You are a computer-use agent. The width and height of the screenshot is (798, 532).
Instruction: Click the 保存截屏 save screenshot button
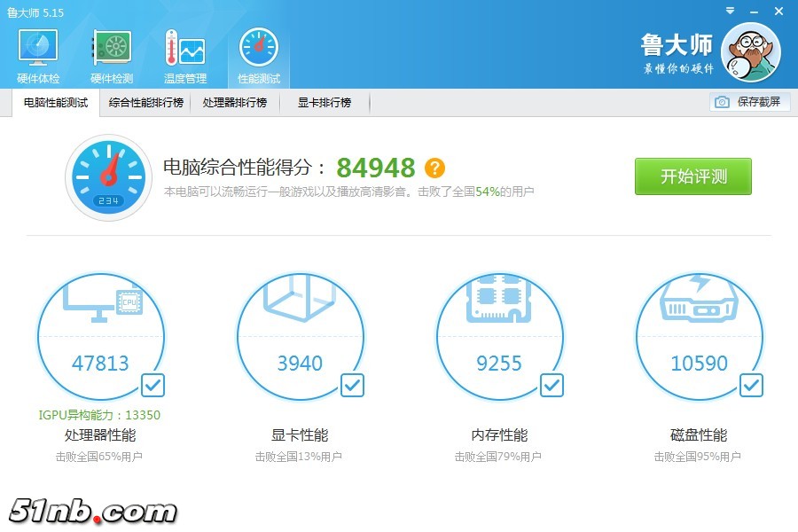[x=749, y=102]
